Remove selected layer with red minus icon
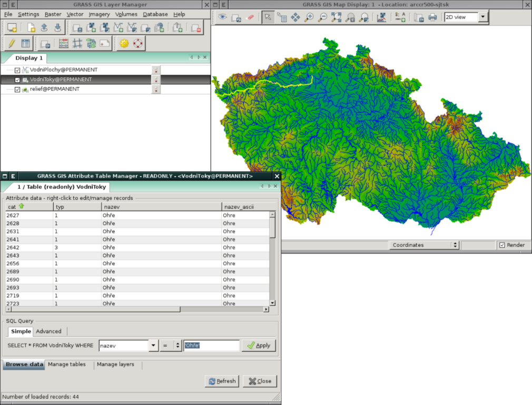 pyautogui.click(x=196, y=28)
